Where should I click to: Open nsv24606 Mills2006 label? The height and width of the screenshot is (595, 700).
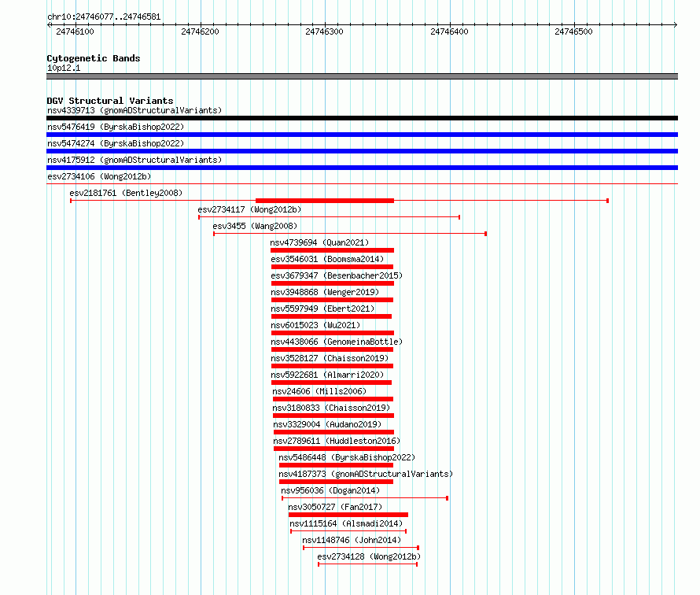(x=319, y=391)
